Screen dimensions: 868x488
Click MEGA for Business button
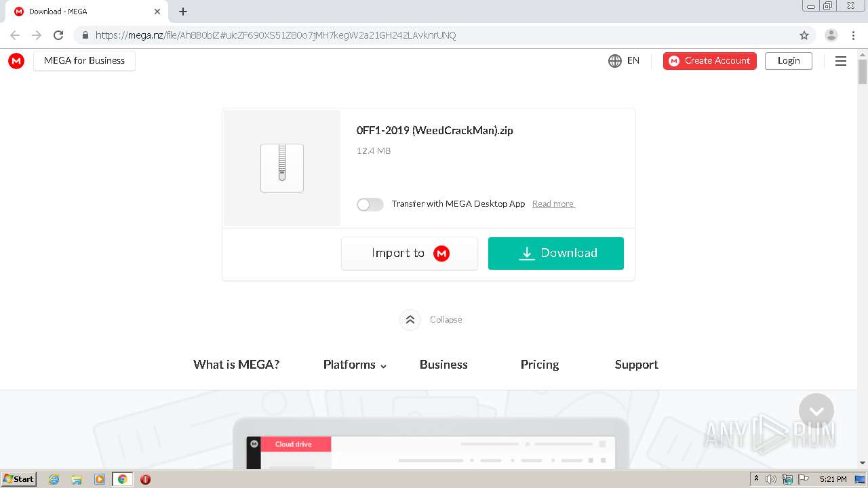[84, 61]
